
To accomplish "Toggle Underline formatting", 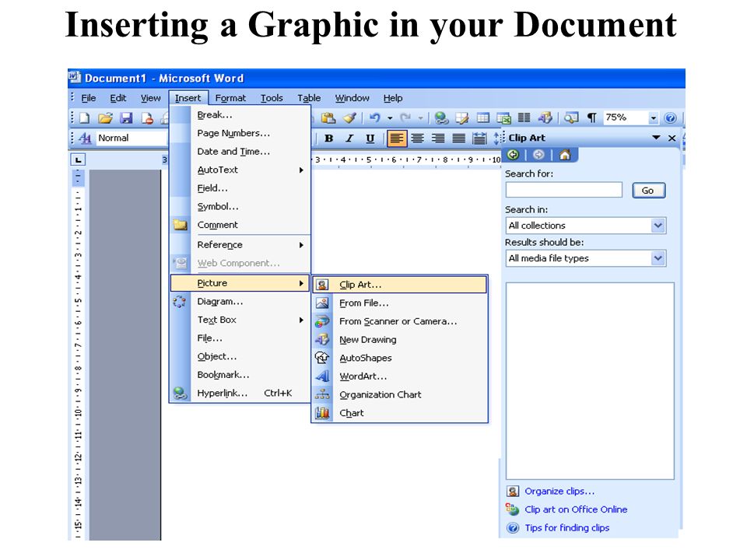I will [x=370, y=138].
